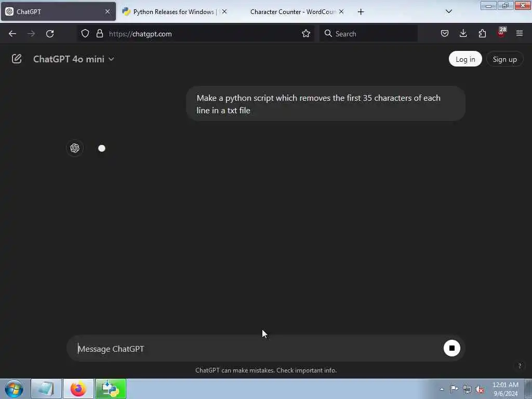Switch to the ChatGPT browser tab

point(58,11)
